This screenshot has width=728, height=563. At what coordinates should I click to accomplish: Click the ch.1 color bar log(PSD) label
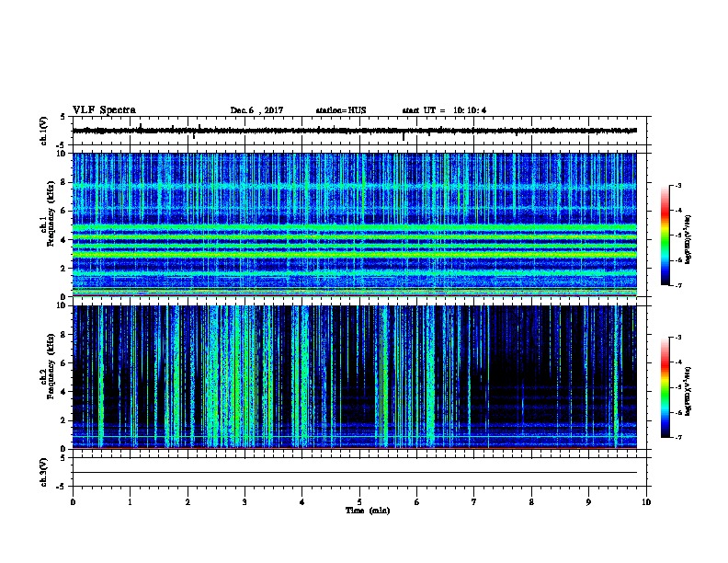[x=688, y=240]
